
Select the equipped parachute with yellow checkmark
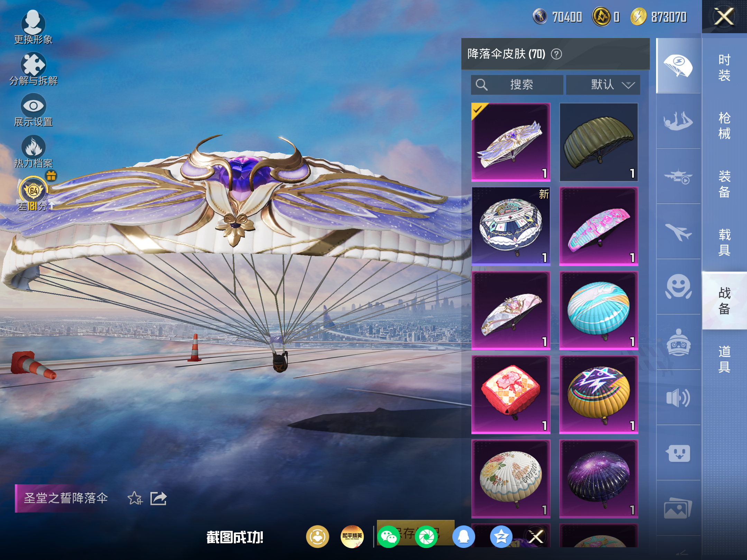[511, 142]
